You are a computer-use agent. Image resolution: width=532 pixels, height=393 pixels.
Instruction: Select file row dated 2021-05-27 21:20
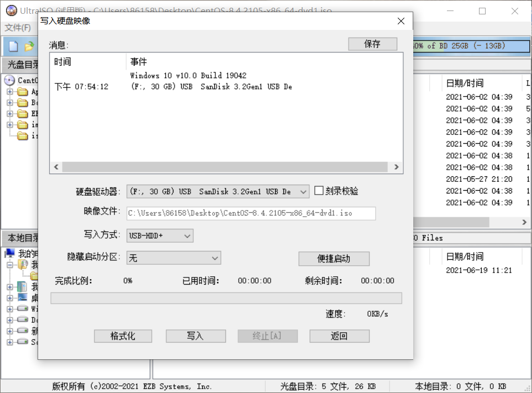pos(479,179)
